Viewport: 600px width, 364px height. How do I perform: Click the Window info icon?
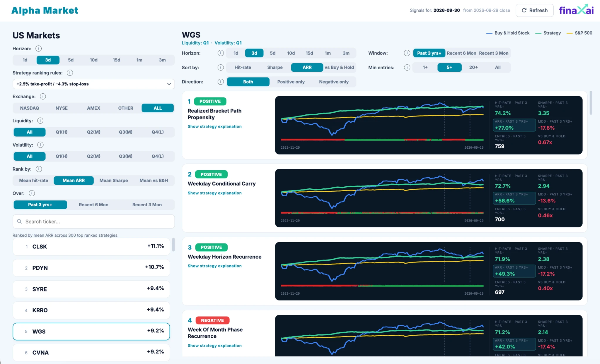407,53
